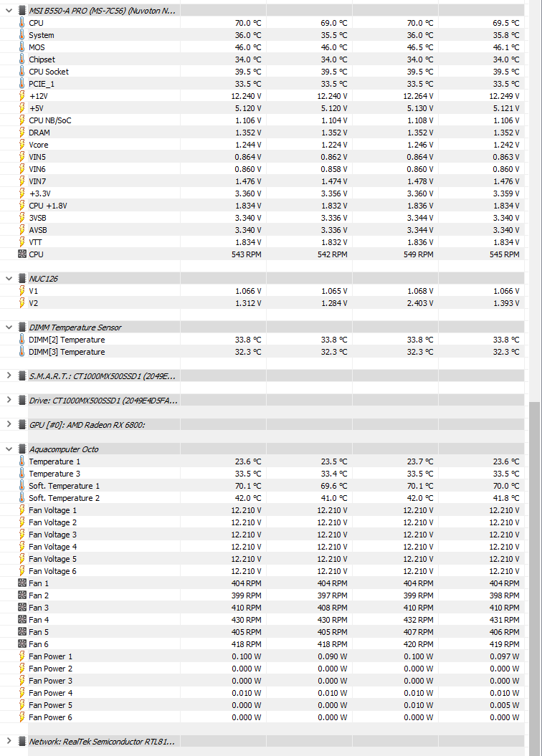Click the lightning icon beside V1
This screenshot has height=756, width=542.
tap(22, 291)
